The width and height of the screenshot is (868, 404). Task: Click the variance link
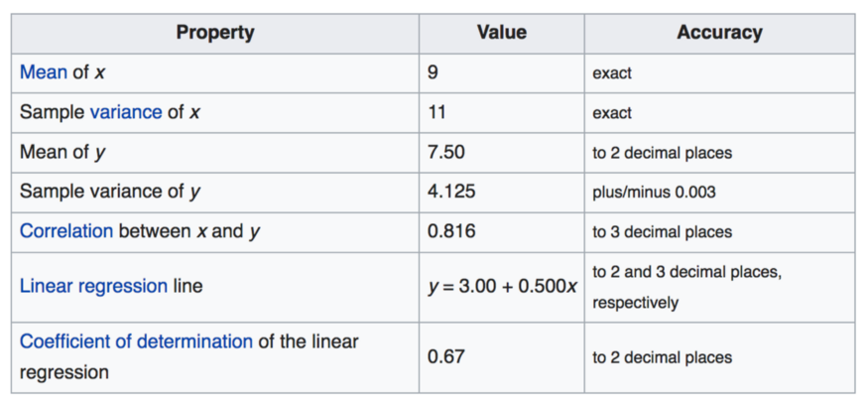[125, 112]
